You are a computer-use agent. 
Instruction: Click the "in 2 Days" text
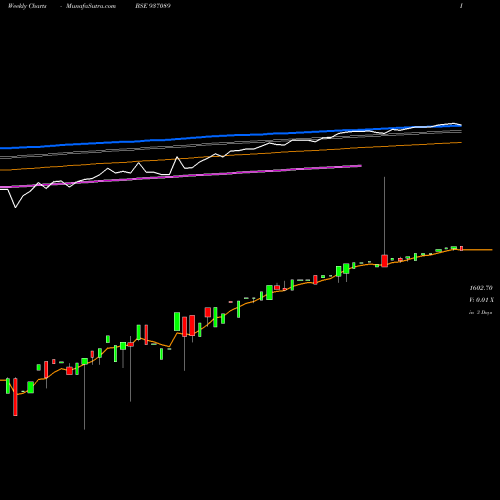[x=481, y=313]
